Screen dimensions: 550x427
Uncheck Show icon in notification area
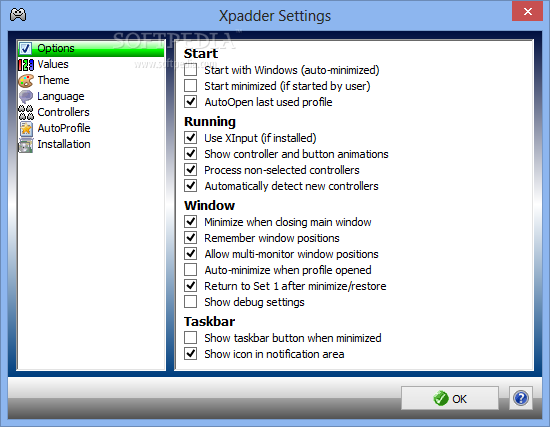[190, 354]
